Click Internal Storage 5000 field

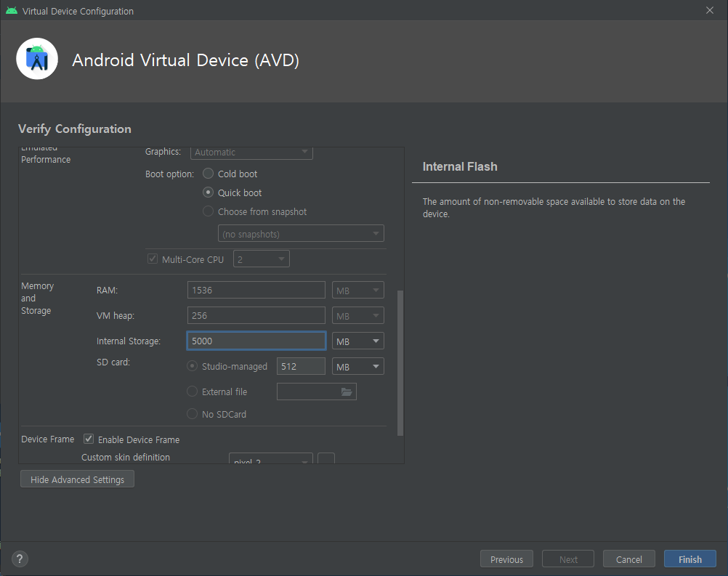pyautogui.click(x=256, y=341)
